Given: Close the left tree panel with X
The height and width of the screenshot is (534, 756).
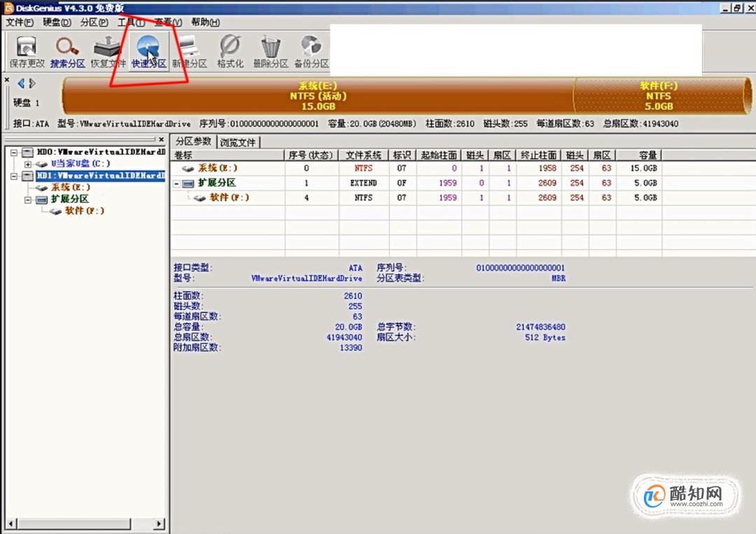Looking at the screenshot, I should pos(162,140).
